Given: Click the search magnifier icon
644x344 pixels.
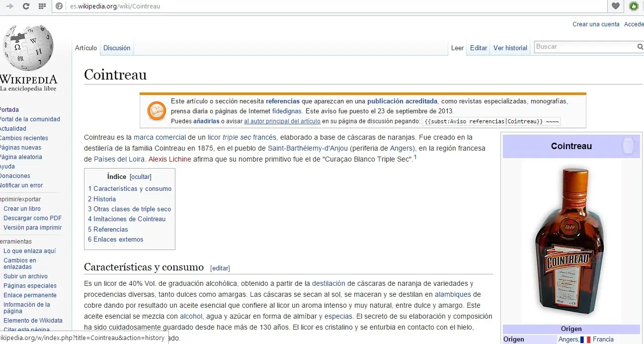Looking at the screenshot, I should click(x=640, y=47).
